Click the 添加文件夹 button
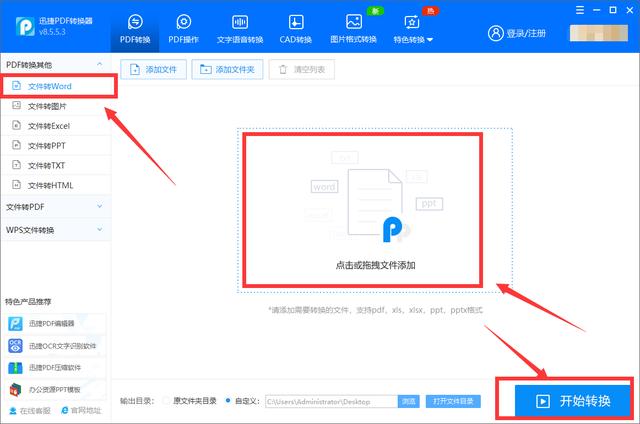The height and width of the screenshot is (424, 640). pos(227,69)
